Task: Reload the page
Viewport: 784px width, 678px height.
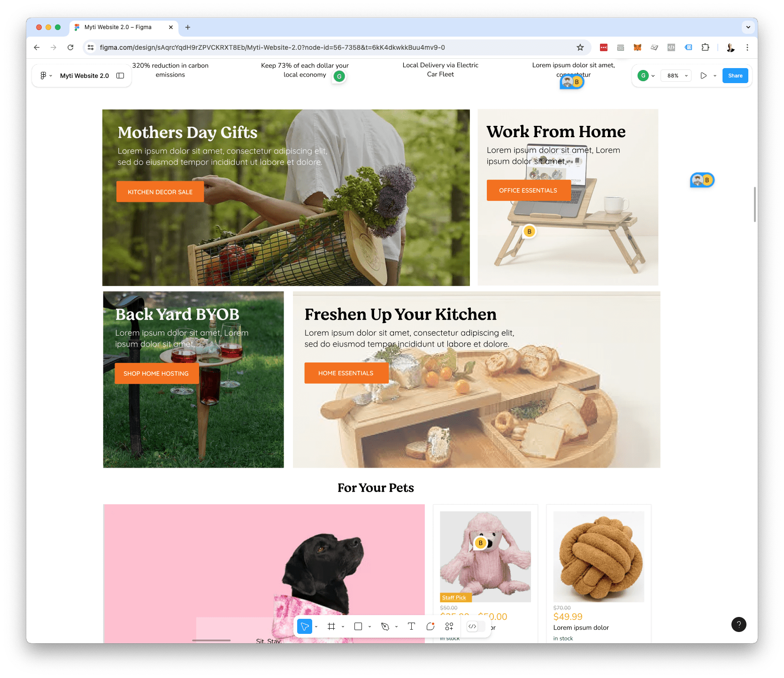Action: (70, 47)
